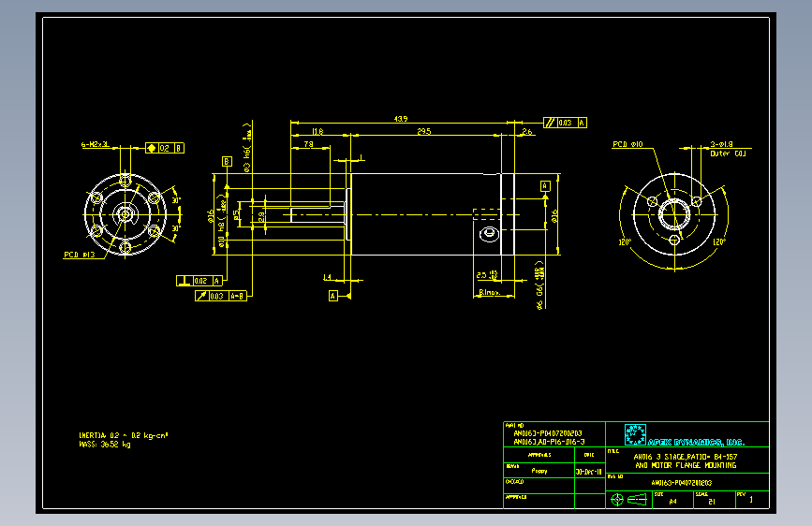Select the 1.4 dimension below the shaft
The image size is (812, 526).
327,277
